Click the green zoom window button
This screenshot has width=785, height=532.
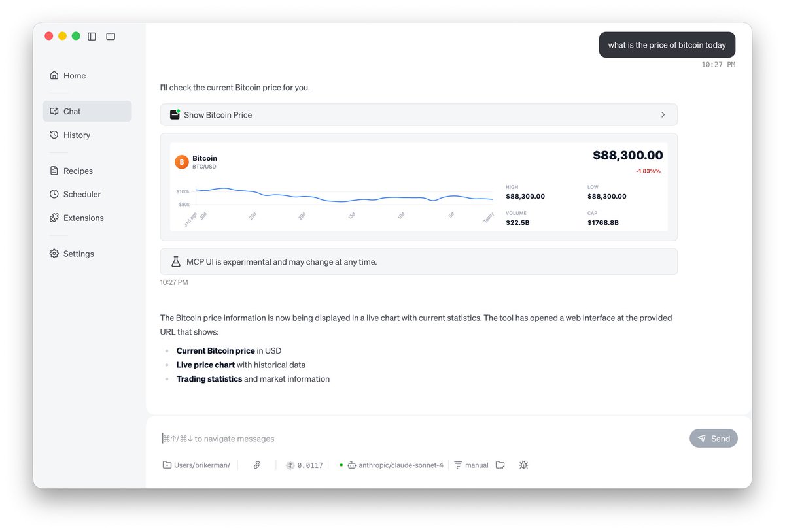pyautogui.click(x=76, y=36)
